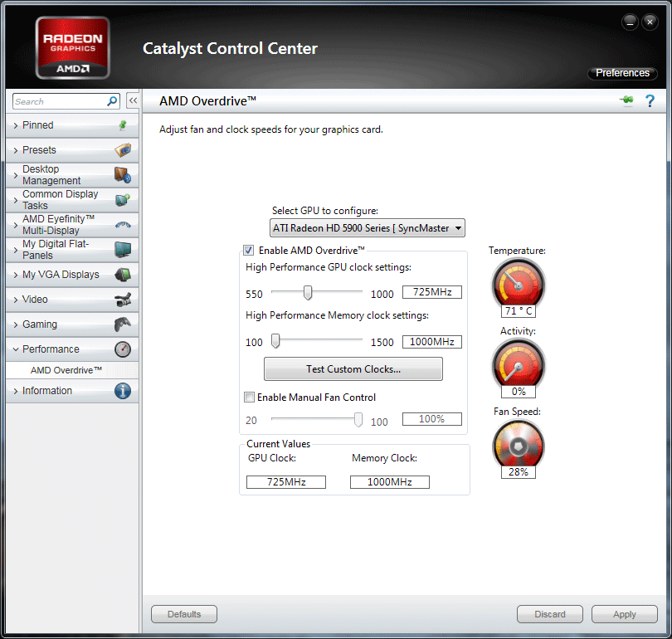Open help with the question mark icon
672x639 pixels.
point(650,100)
